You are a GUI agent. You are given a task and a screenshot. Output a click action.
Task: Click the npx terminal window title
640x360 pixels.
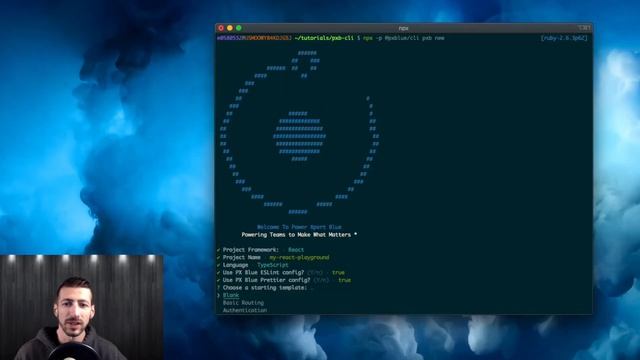pyautogui.click(x=404, y=28)
